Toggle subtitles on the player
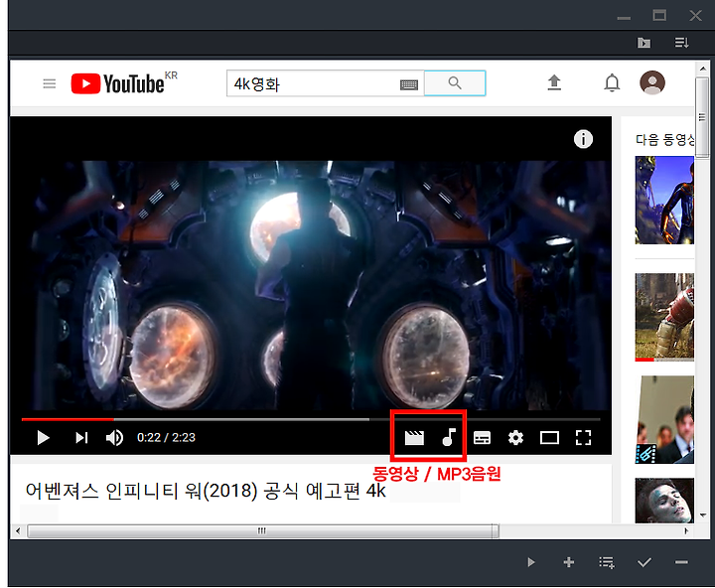This screenshot has width=715, height=588. (482, 438)
